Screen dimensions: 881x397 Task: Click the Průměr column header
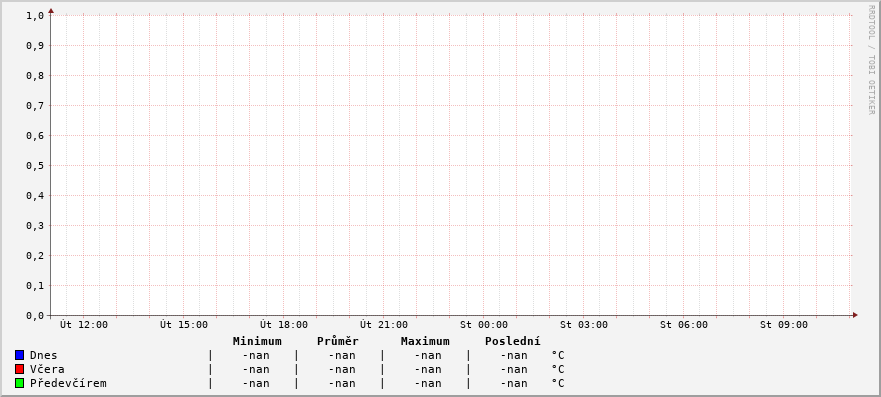[338, 341]
